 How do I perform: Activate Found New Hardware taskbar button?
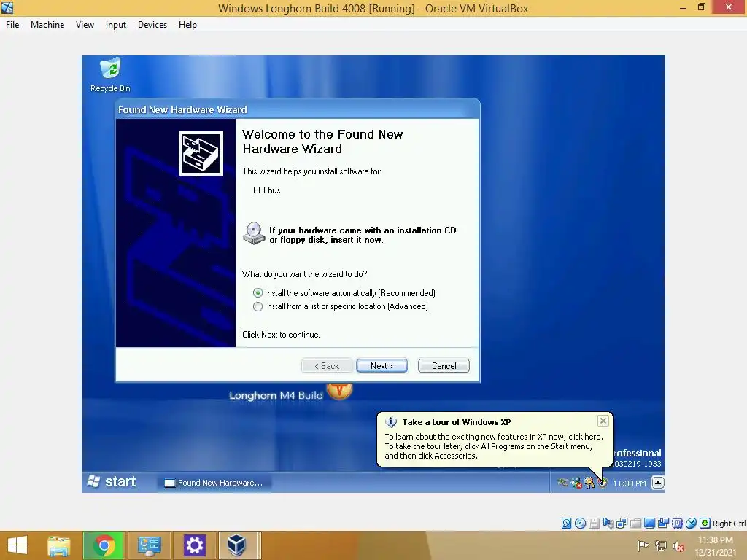pyautogui.click(x=214, y=483)
